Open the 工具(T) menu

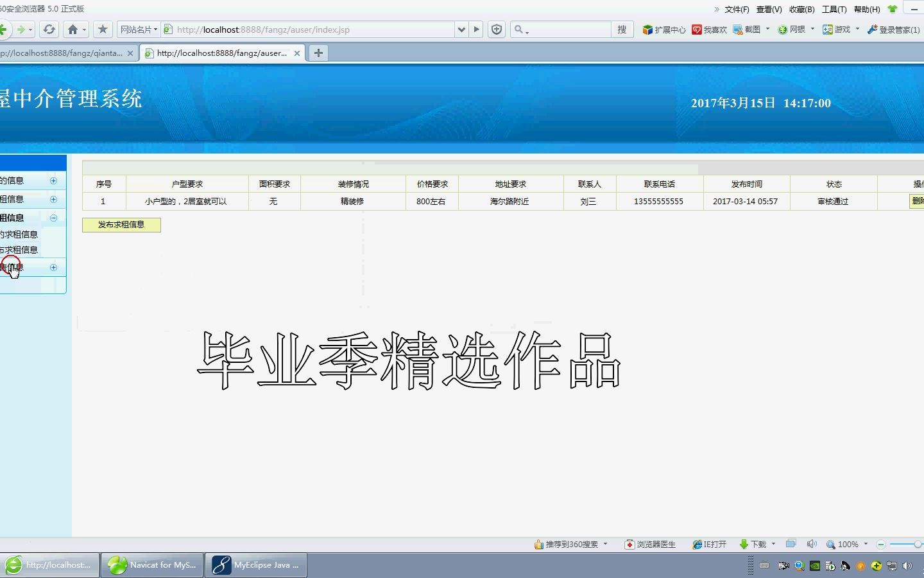click(835, 9)
